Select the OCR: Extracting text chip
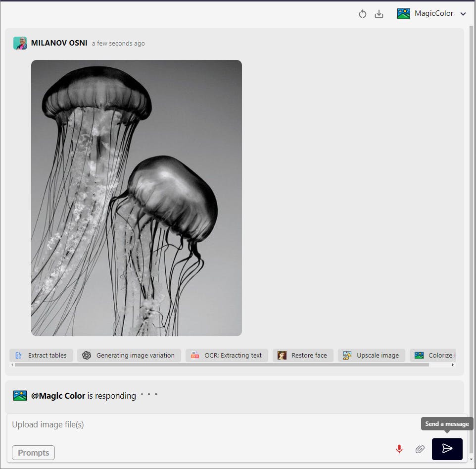 [227, 355]
